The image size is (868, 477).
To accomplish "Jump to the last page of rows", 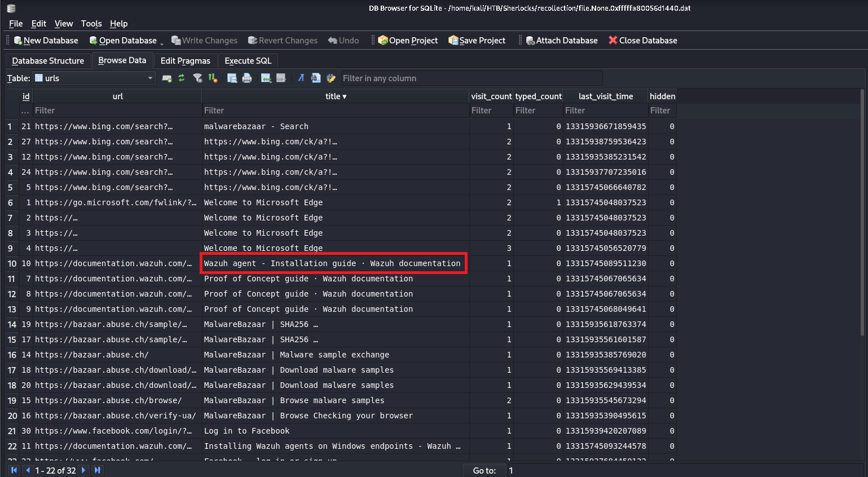I will pyautogui.click(x=98, y=470).
